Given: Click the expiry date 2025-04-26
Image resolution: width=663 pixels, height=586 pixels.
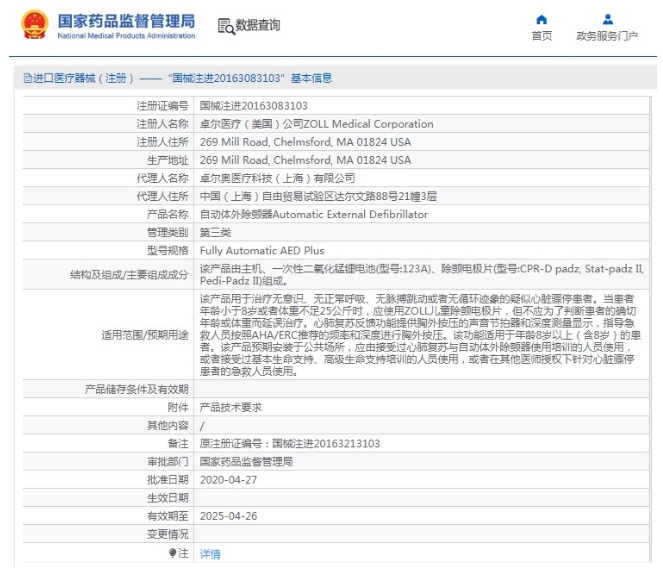Looking at the screenshot, I should 228,516.
